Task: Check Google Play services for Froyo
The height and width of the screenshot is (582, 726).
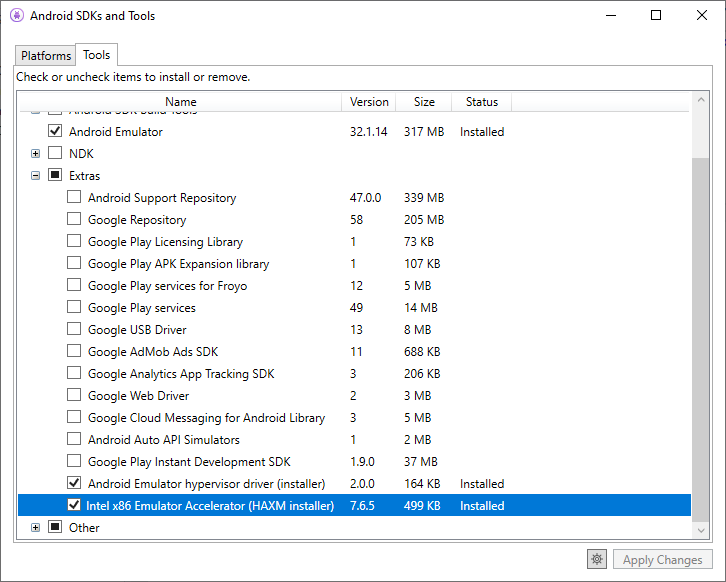Action: [74, 285]
